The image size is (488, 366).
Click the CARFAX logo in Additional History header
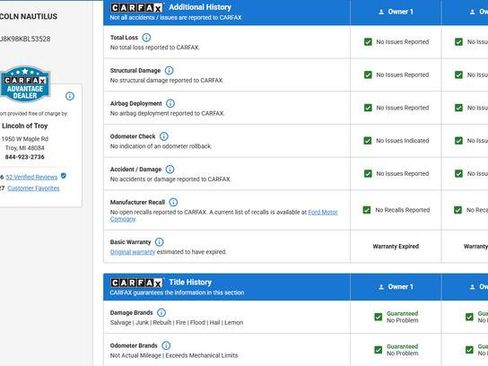click(x=137, y=7)
